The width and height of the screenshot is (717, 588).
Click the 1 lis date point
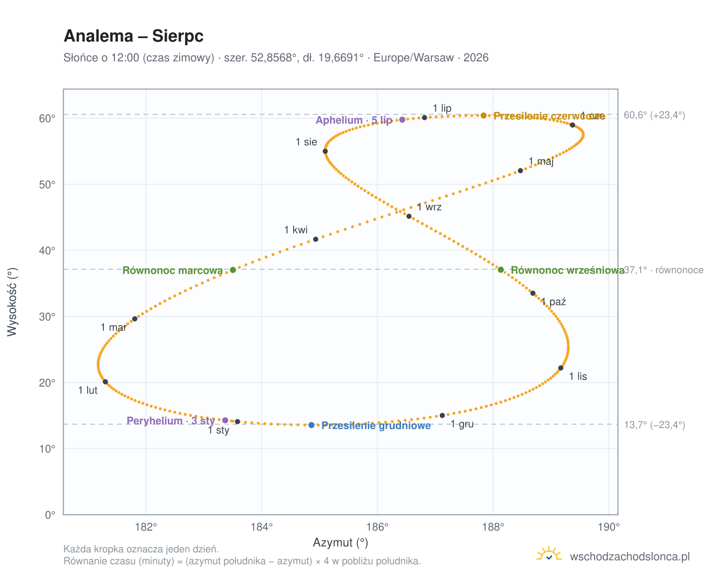[561, 368]
